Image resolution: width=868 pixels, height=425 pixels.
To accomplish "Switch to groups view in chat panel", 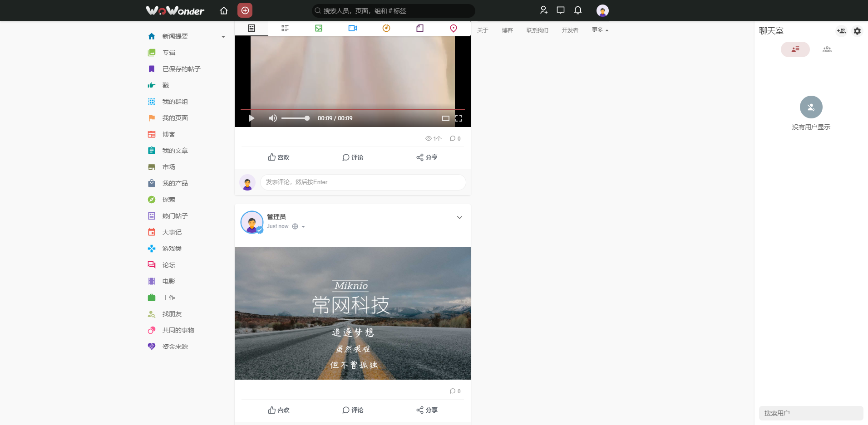I will click(826, 49).
